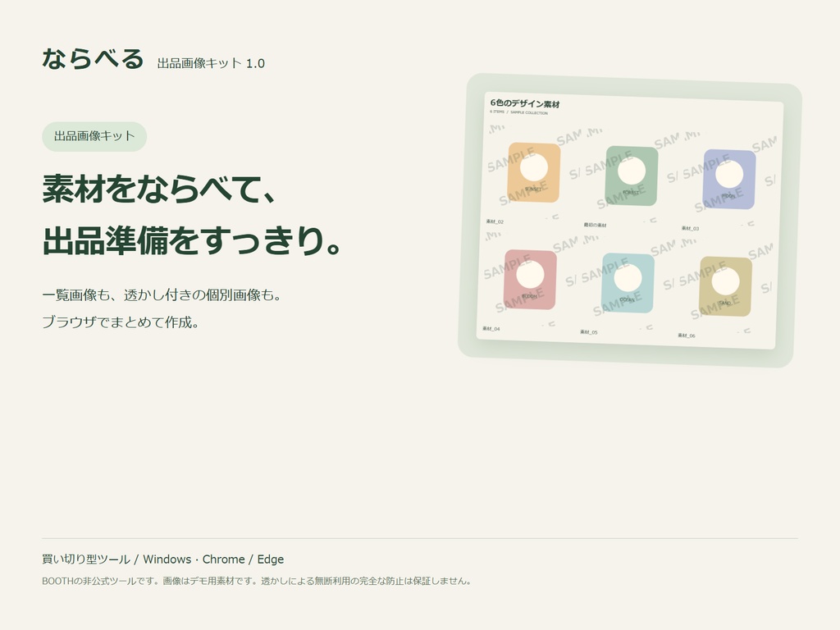Click the footer text 買い切り型ツール / Windows · Chrome / Edge
The height and width of the screenshot is (630, 840).
click(x=163, y=559)
